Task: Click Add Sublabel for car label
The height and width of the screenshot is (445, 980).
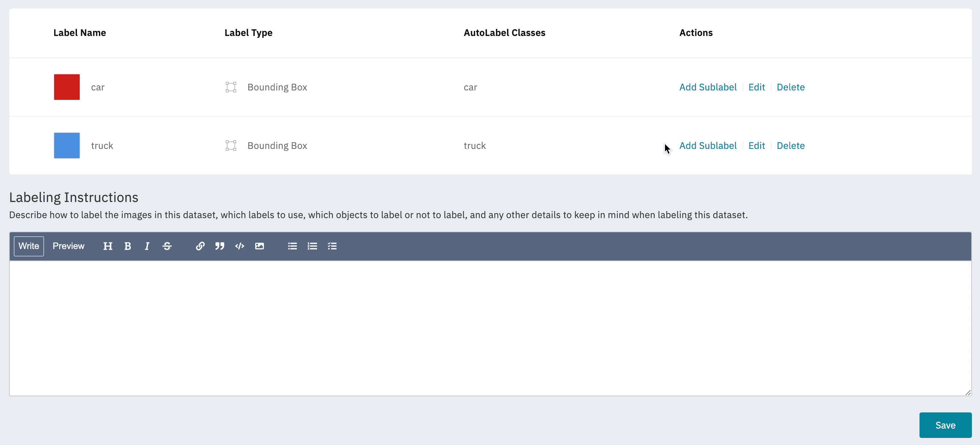Action: [708, 87]
